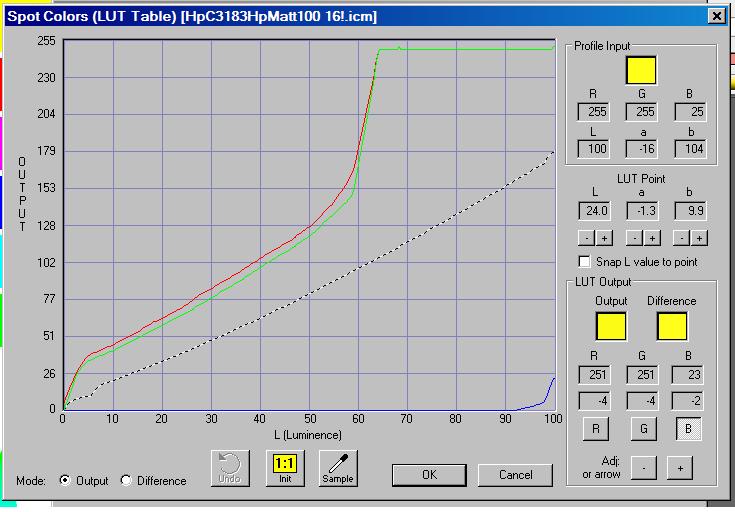The width and height of the screenshot is (735, 512).
Task: Click the LUT Output G value 251
Action: tap(643, 375)
